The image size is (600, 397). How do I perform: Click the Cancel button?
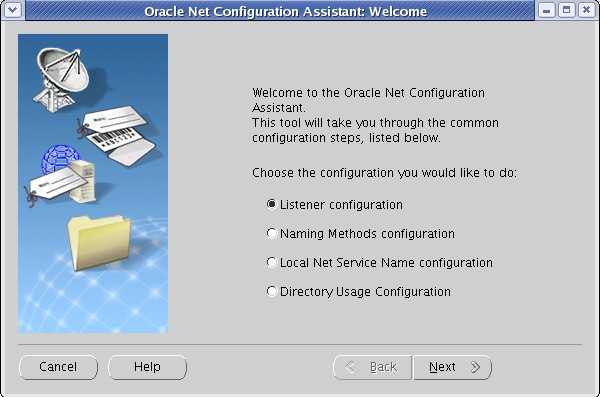pos(58,367)
